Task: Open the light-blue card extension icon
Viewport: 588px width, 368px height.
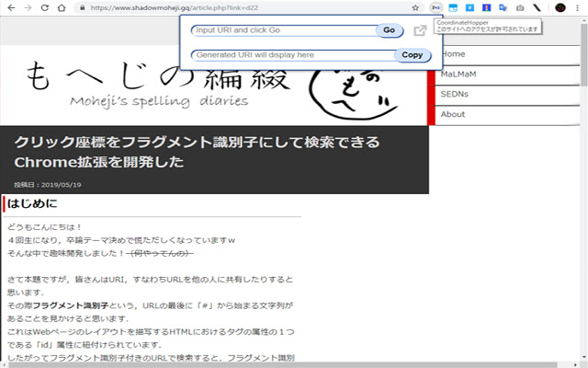Action: pyautogui.click(x=453, y=7)
